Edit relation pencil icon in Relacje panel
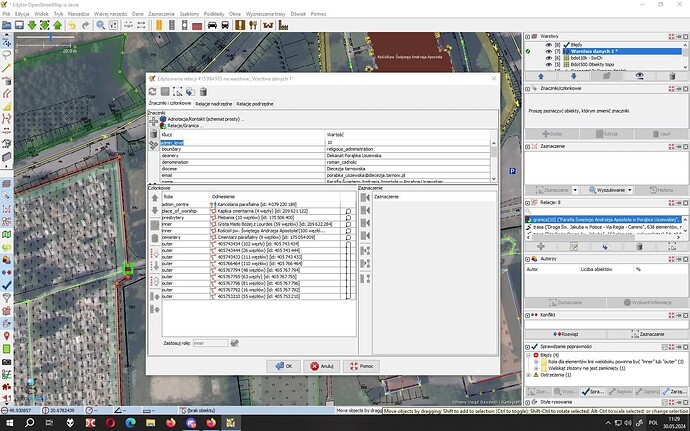 point(573,247)
